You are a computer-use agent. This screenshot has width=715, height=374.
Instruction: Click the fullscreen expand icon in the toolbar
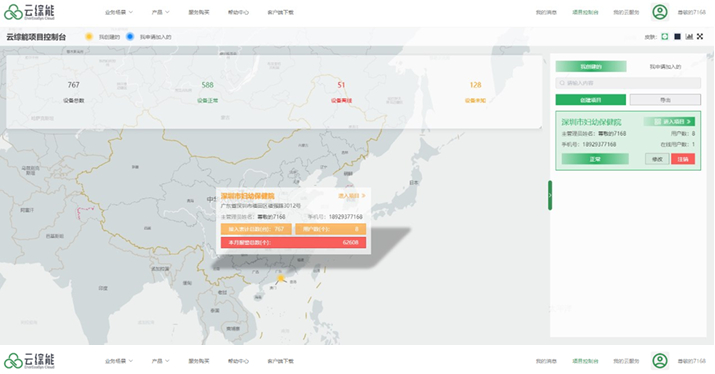[700, 36]
